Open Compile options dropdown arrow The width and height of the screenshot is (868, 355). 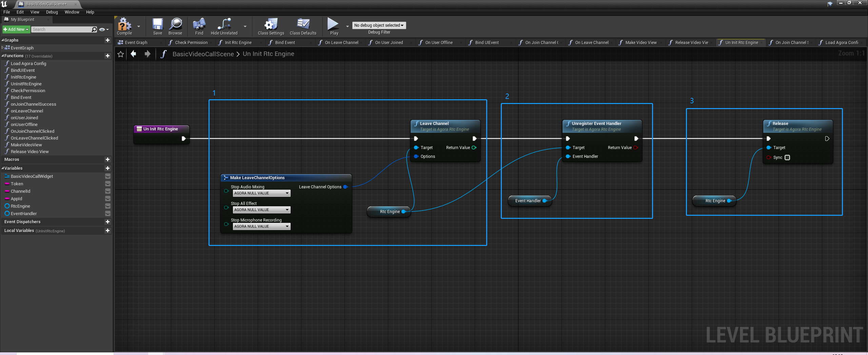click(x=139, y=26)
